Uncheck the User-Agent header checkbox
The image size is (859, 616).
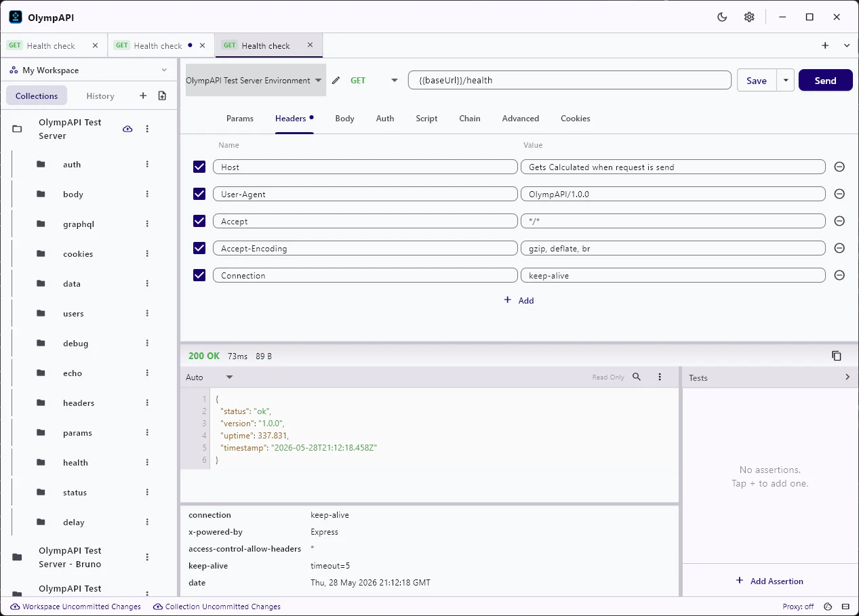coord(199,194)
